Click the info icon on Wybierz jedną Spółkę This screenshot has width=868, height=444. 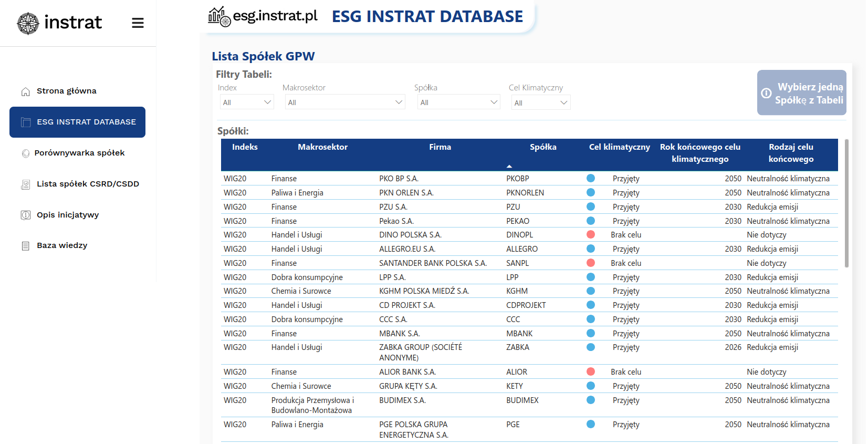(x=766, y=93)
